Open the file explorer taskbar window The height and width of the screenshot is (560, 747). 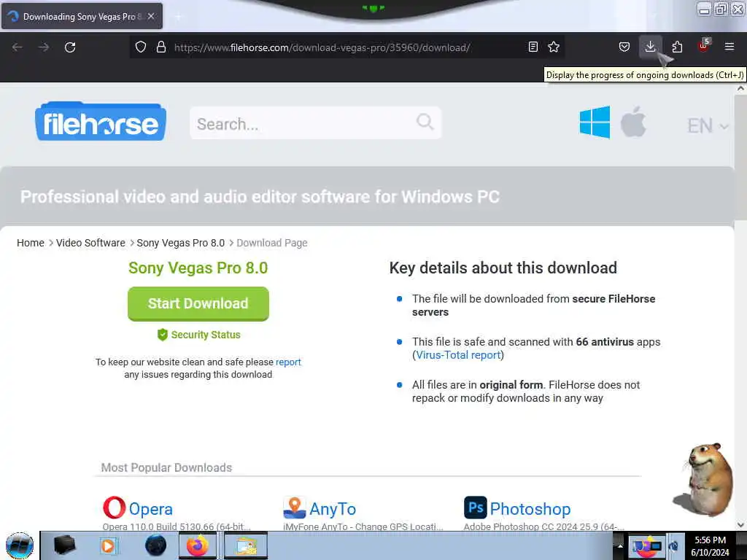click(245, 545)
